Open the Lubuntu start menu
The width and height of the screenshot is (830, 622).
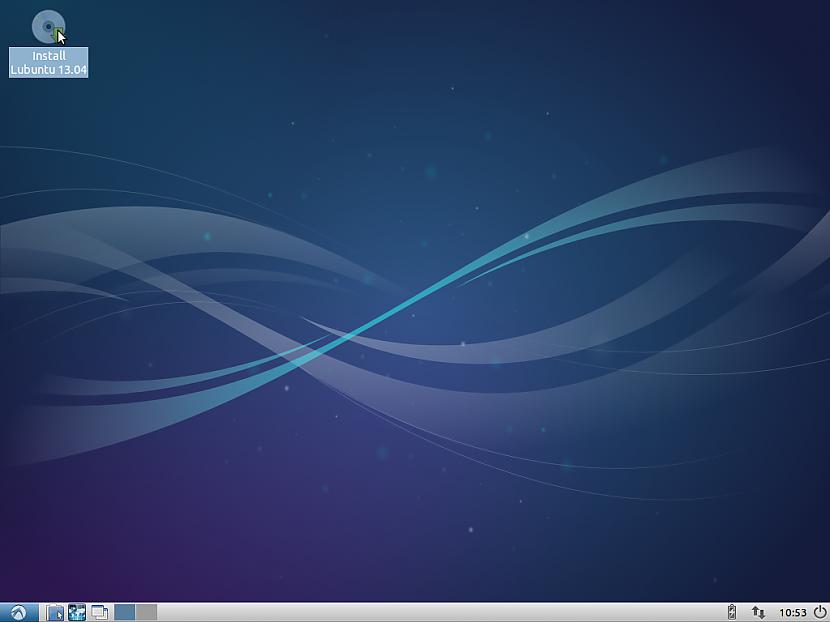(x=19, y=612)
